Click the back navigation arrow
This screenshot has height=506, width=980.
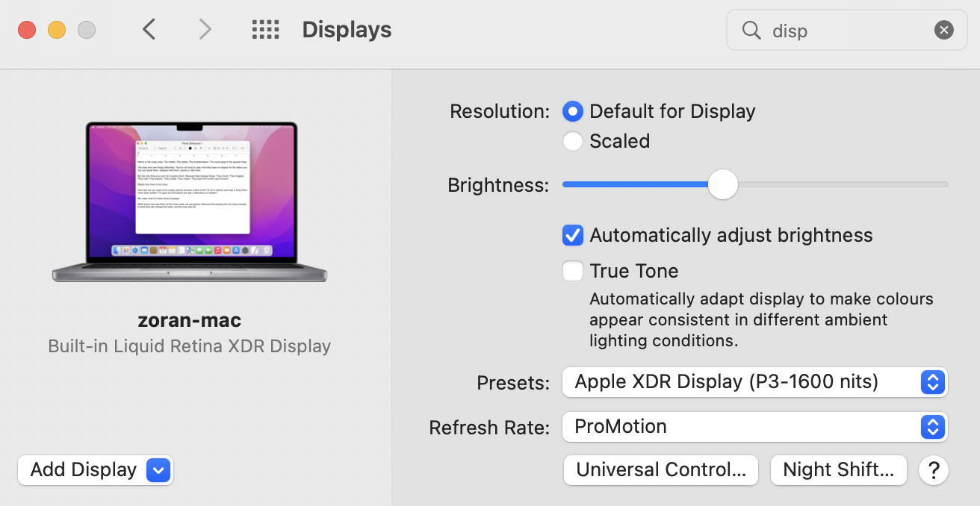(149, 29)
